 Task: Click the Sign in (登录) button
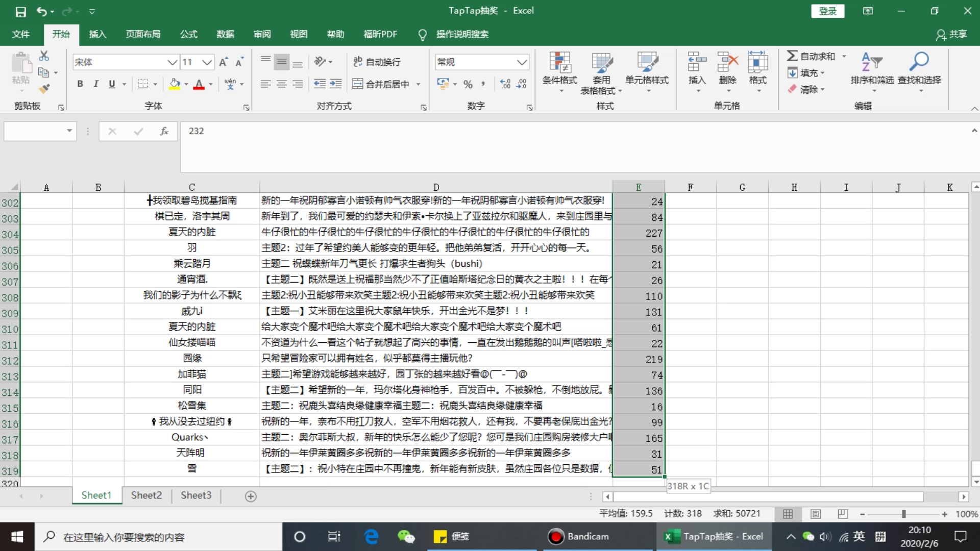(x=827, y=11)
